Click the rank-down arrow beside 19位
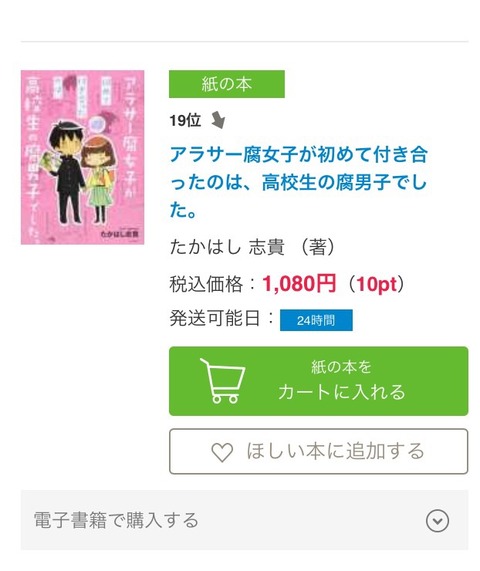Image resolution: width=480 pixels, height=571 pixels. 218,120
